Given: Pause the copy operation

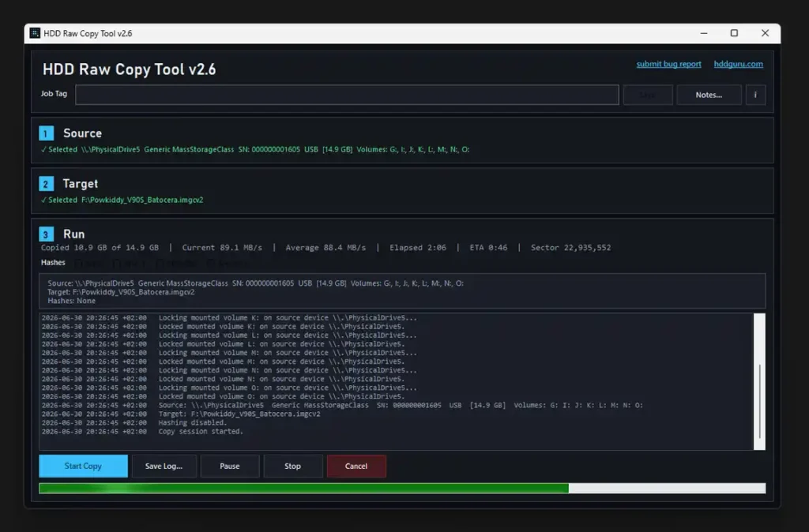Looking at the screenshot, I should 230,466.
